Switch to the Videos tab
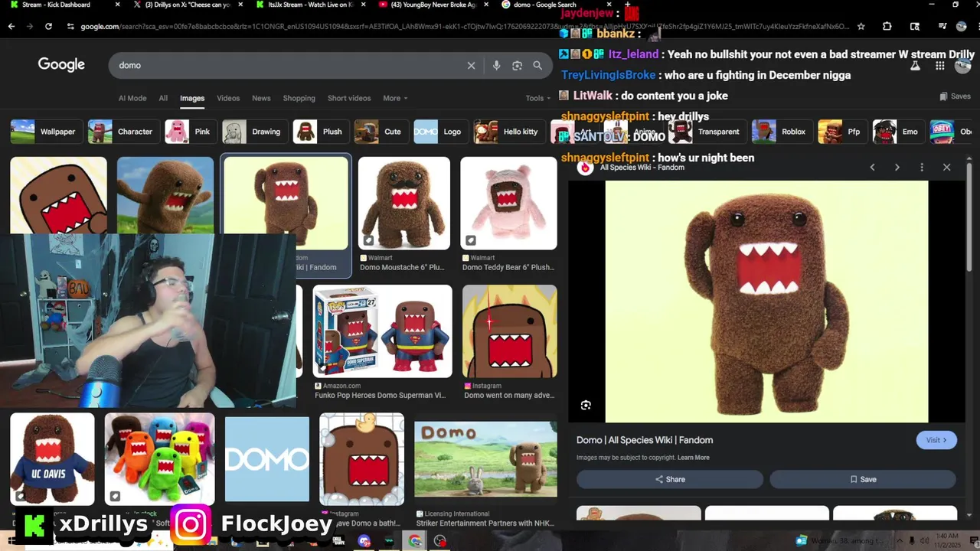 (x=228, y=98)
